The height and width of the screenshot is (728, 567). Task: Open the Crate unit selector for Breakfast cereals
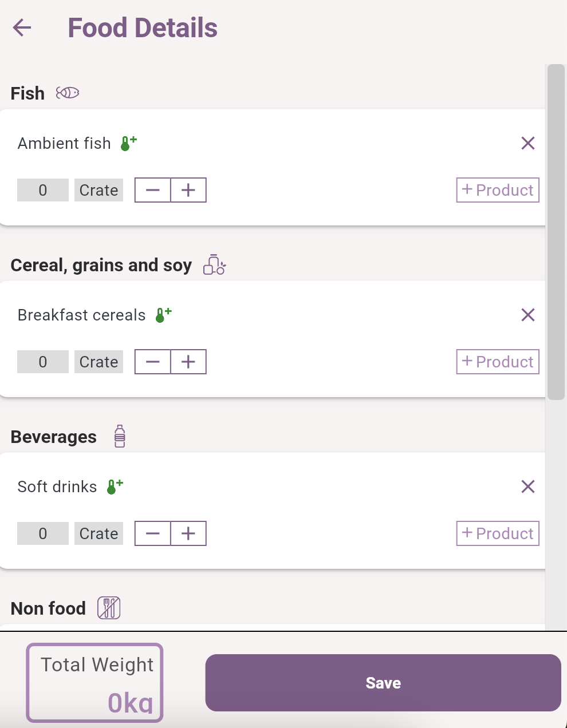pyautogui.click(x=99, y=362)
